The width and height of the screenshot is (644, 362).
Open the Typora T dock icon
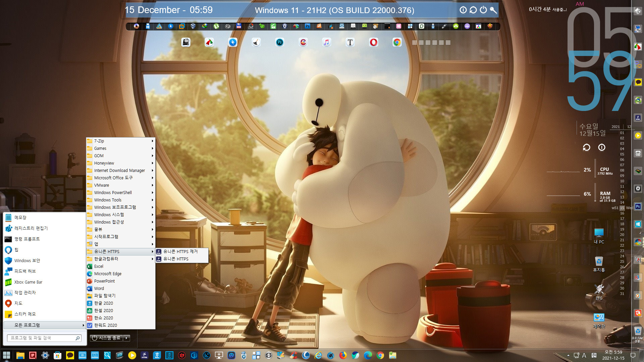tap(350, 42)
